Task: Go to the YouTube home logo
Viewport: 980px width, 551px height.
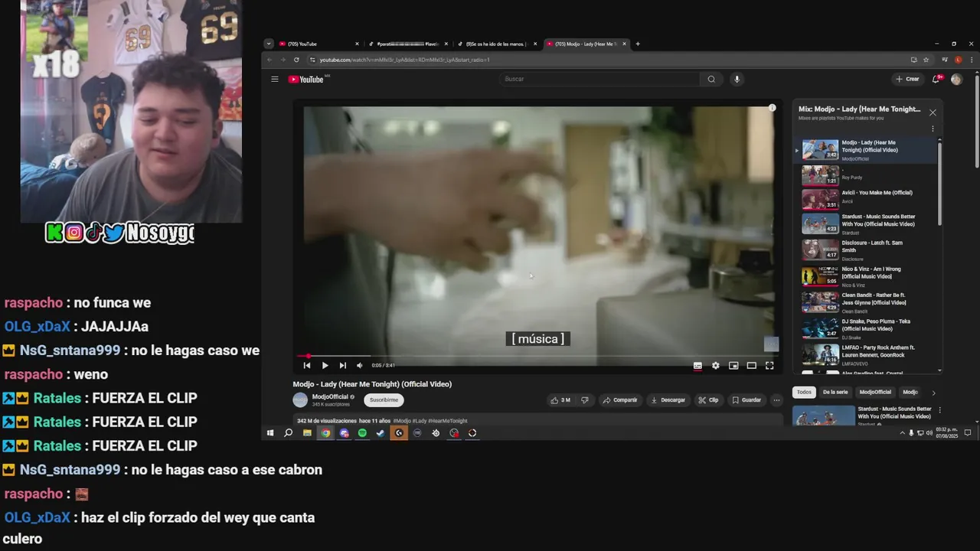Action: point(308,79)
